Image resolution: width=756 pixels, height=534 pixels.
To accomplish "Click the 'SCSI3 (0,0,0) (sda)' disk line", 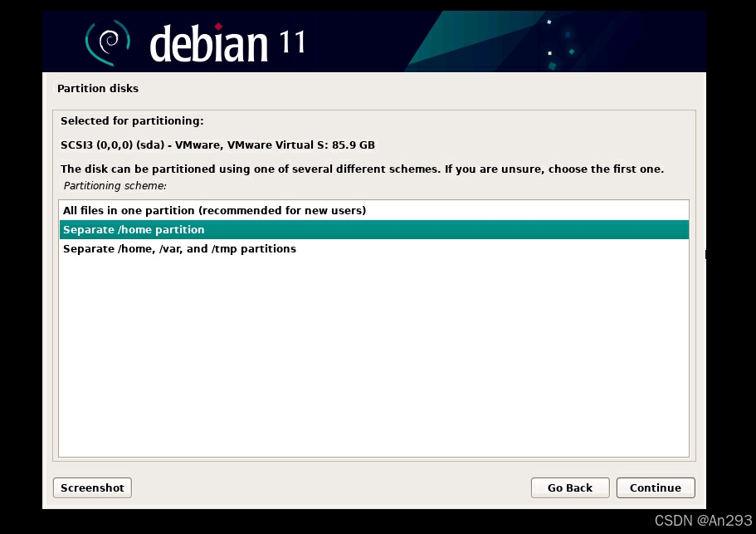I will click(x=217, y=145).
